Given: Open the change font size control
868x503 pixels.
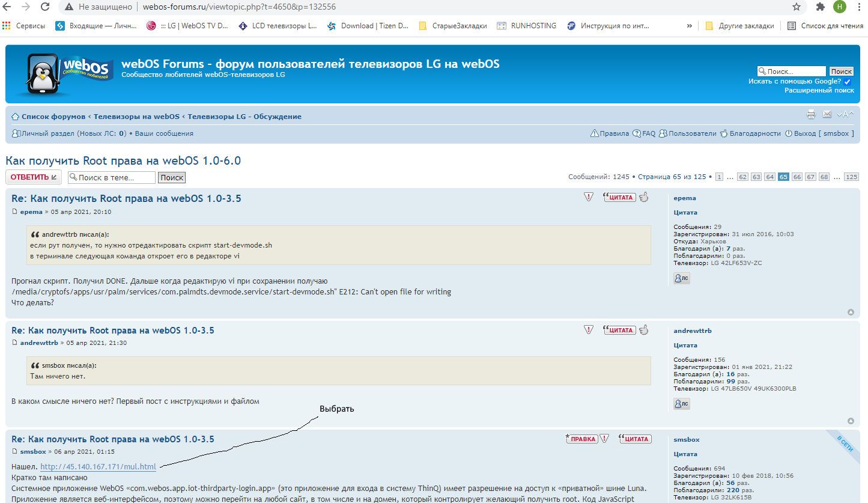Looking at the screenshot, I should coord(845,114).
